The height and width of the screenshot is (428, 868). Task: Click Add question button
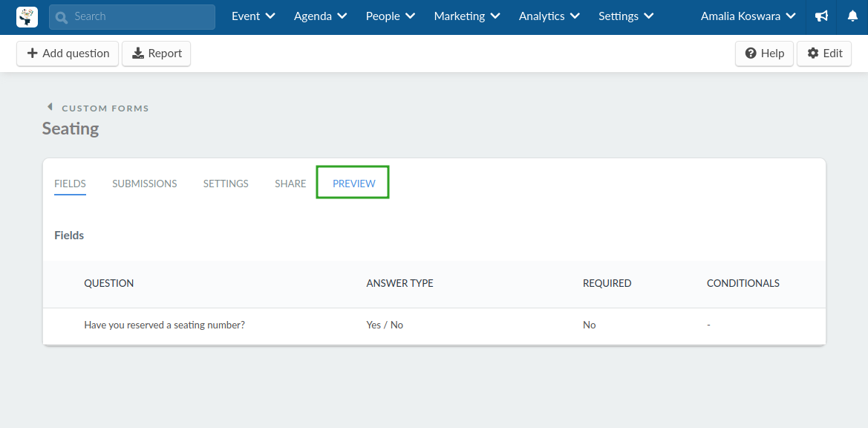coord(68,53)
